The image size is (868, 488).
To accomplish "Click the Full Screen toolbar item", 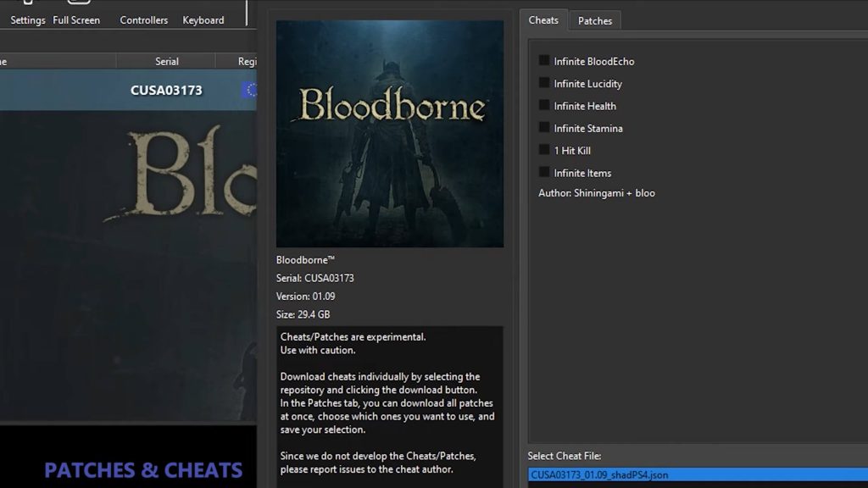I will point(76,19).
